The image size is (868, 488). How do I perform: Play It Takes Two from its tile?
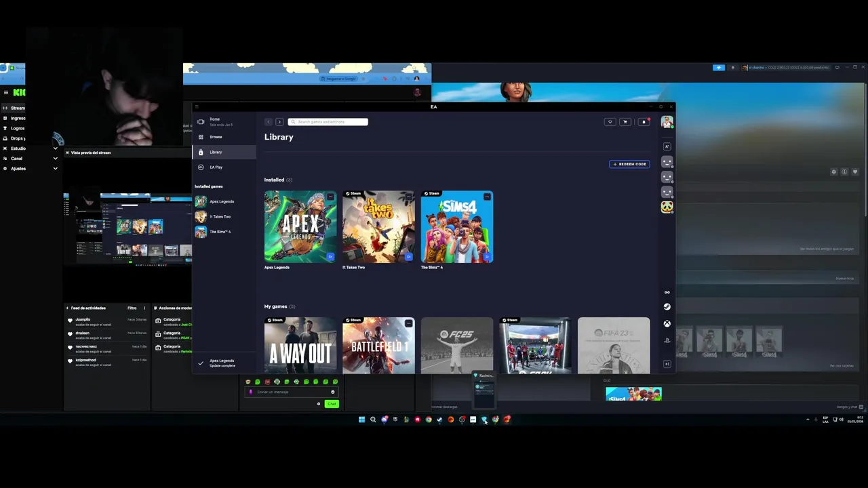(408, 257)
